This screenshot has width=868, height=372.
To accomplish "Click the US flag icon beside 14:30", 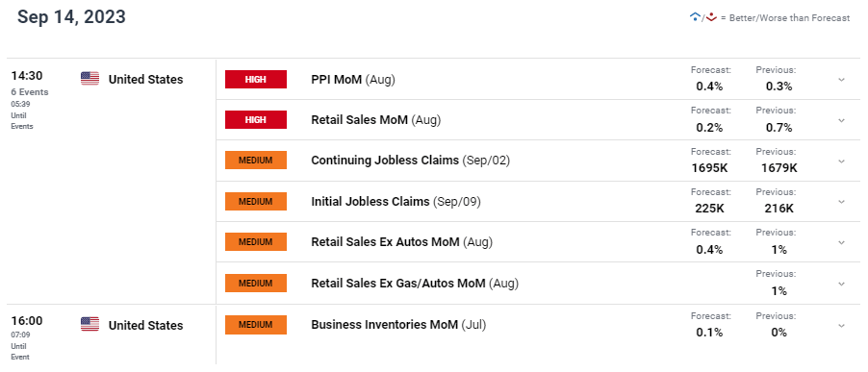I will coord(89,79).
